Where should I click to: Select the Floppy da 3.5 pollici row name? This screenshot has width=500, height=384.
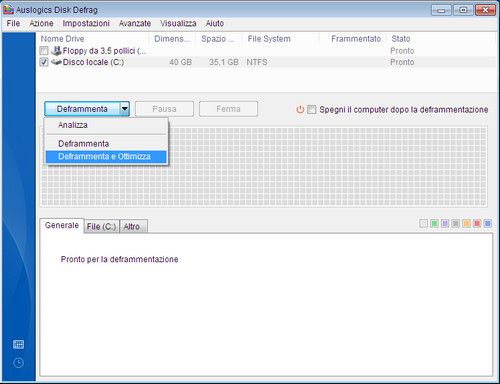click(104, 51)
